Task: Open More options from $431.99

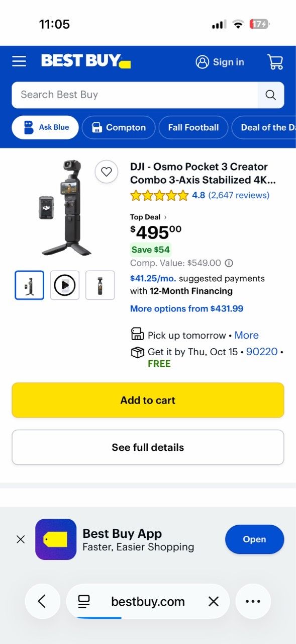Action: (186, 308)
